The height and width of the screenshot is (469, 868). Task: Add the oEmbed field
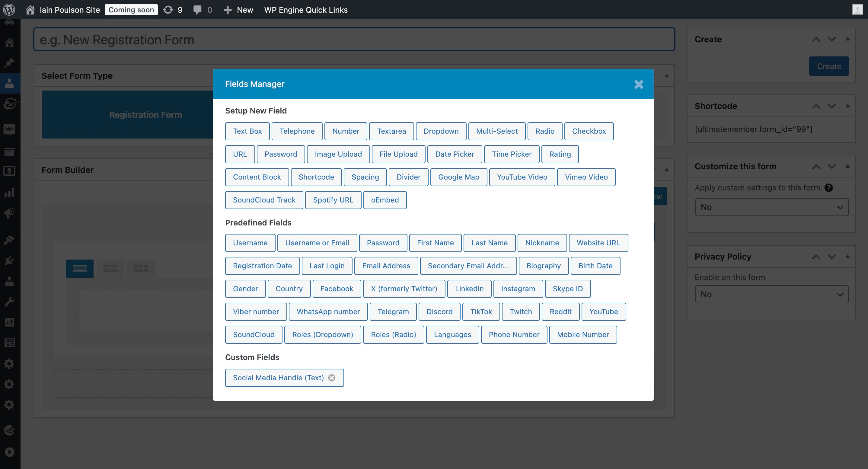[385, 200]
